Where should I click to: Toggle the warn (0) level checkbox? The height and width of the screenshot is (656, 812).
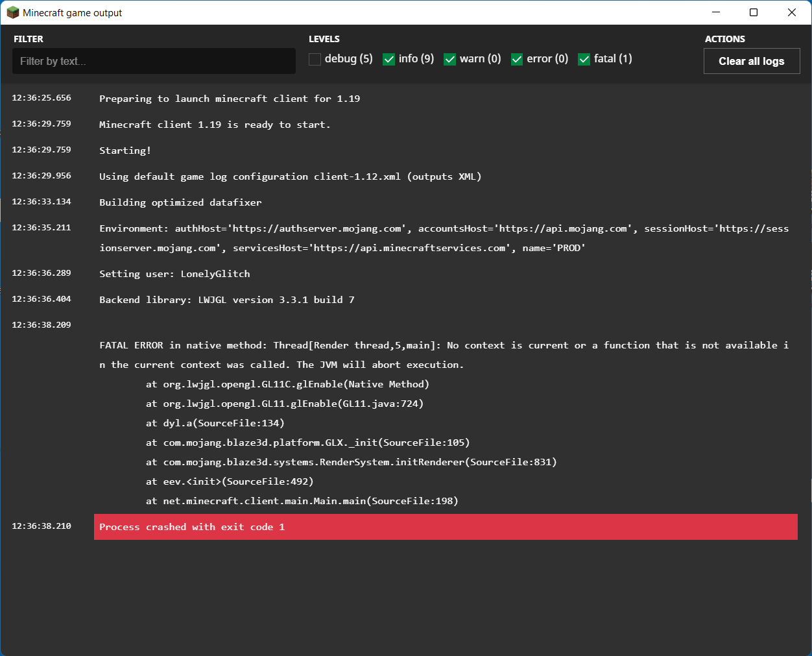450,59
